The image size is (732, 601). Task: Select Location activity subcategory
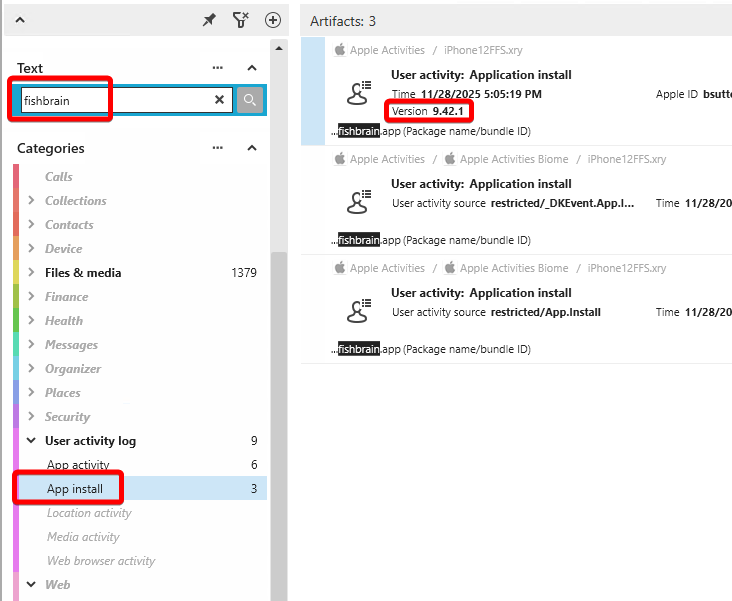(89, 513)
